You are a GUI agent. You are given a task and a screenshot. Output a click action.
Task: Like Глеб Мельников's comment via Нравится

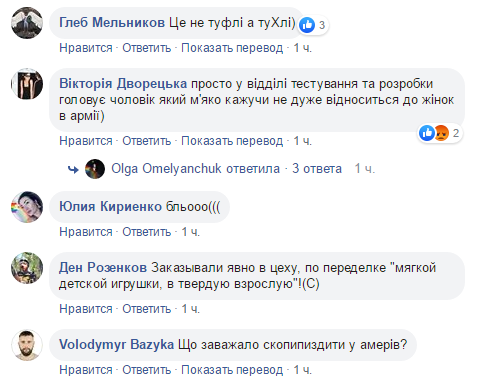[86, 48]
